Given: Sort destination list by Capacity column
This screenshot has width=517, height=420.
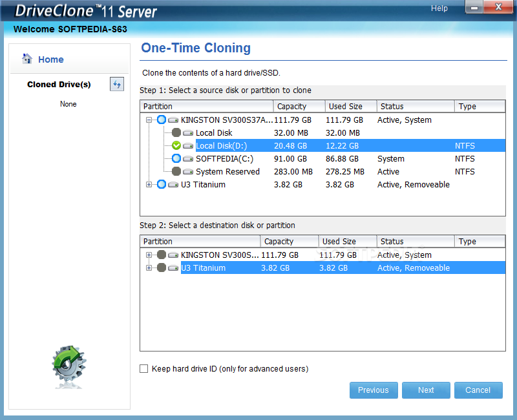Looking at the screenshot, I should tap(290, 241).
